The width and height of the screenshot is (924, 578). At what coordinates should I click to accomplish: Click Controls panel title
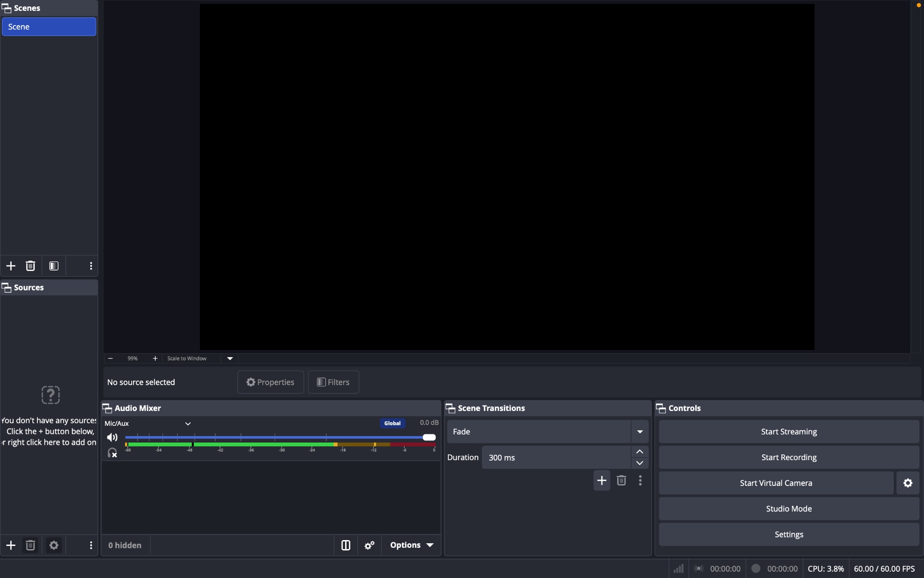tap(684, 408)
